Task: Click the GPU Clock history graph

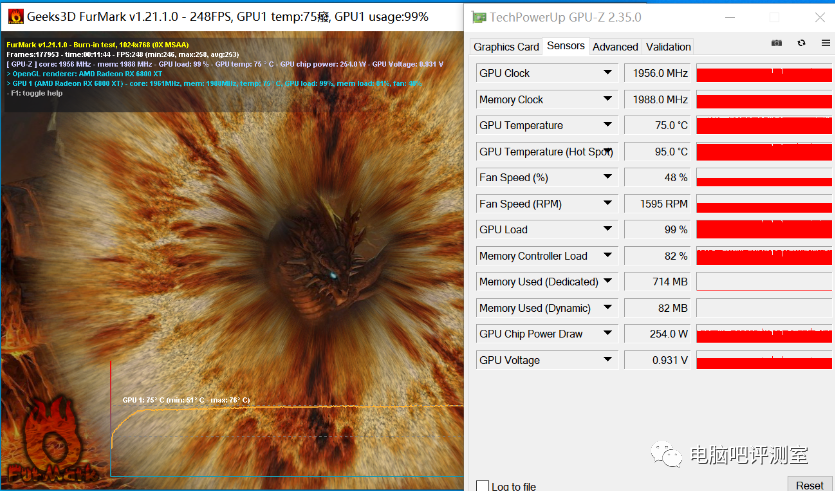Action: coord(764,73)
